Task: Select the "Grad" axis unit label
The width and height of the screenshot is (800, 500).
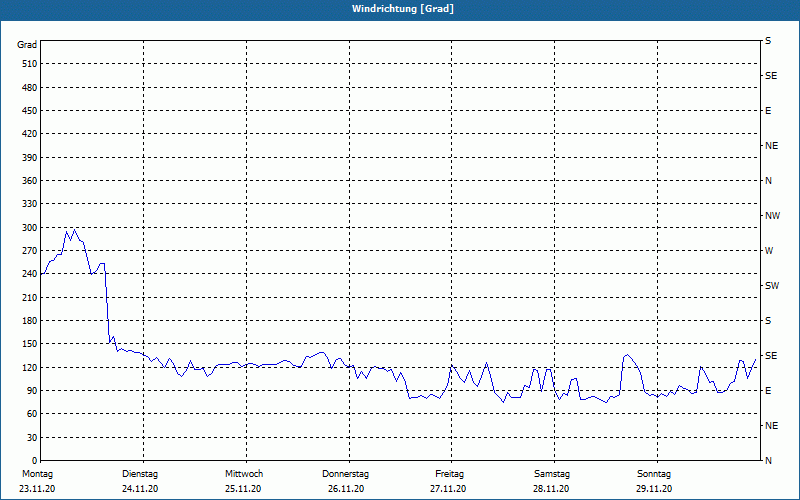Action: click(x=27, y=45)
